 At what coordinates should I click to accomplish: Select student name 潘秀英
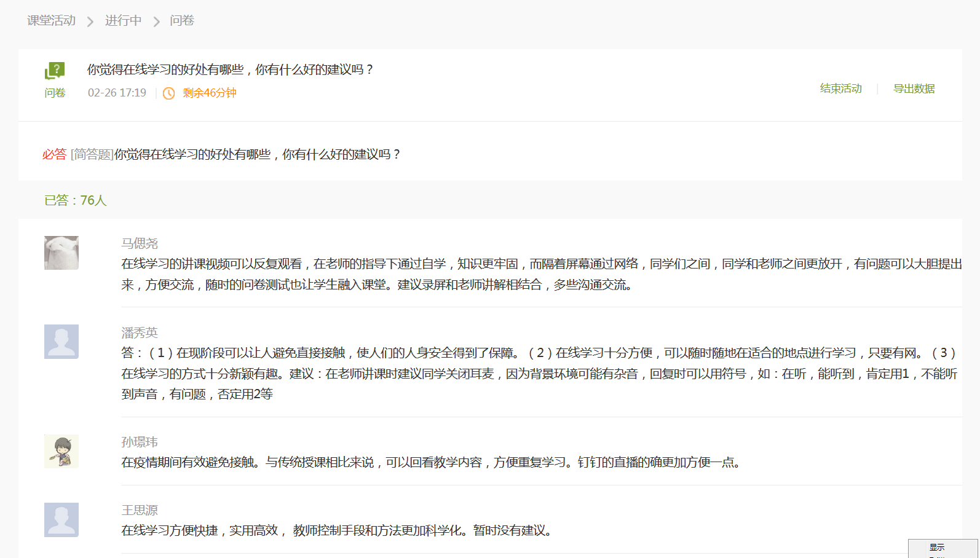(140, 332)
